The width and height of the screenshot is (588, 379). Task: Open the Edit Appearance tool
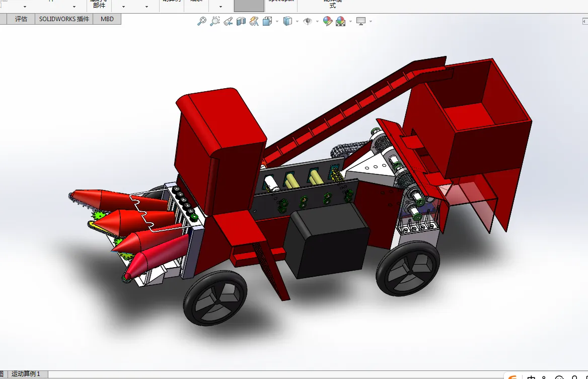click(328, 21)
